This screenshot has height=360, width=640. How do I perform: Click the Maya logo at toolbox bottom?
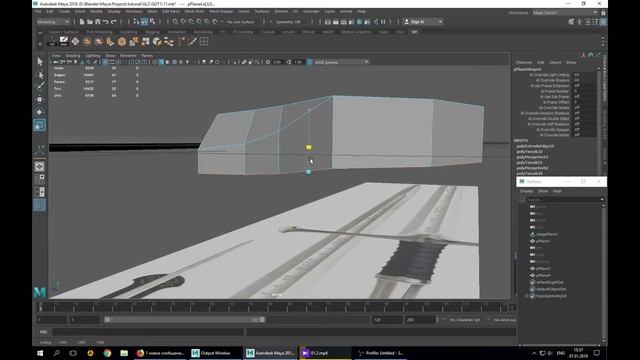click(x=40, y=291)
